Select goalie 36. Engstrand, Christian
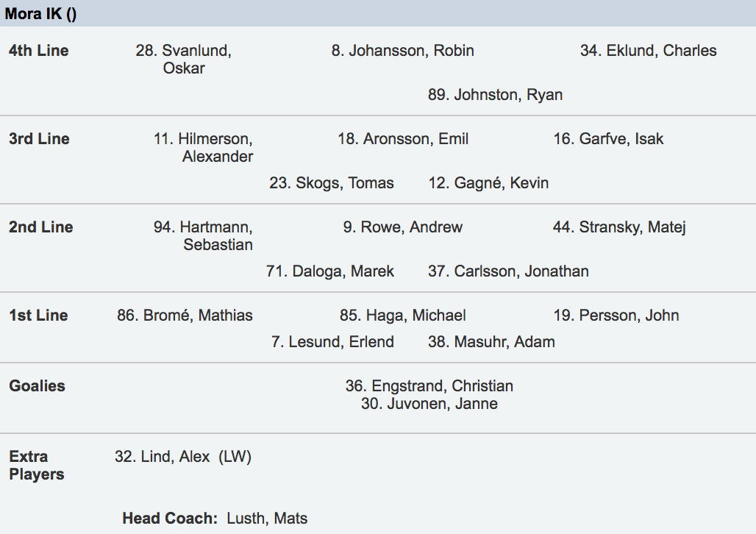Viewport: 756px width, 534px height. point(429,386)
